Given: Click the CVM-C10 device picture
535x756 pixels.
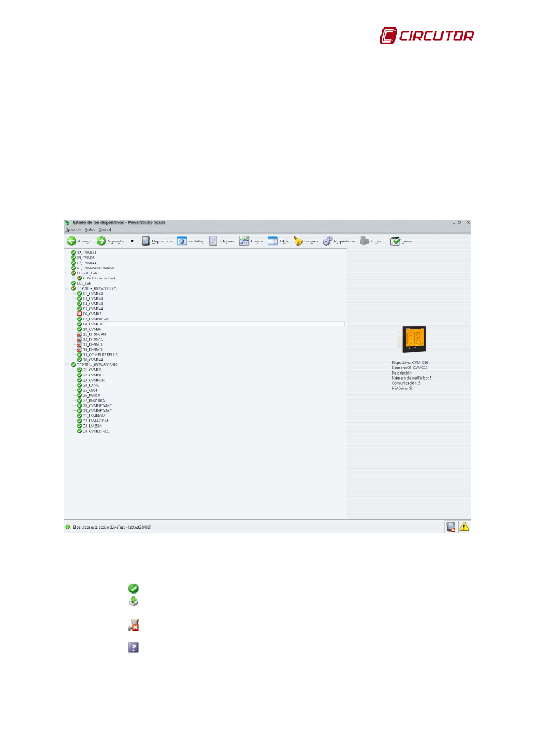Looking at the screenshot, I should pos(412,339).
